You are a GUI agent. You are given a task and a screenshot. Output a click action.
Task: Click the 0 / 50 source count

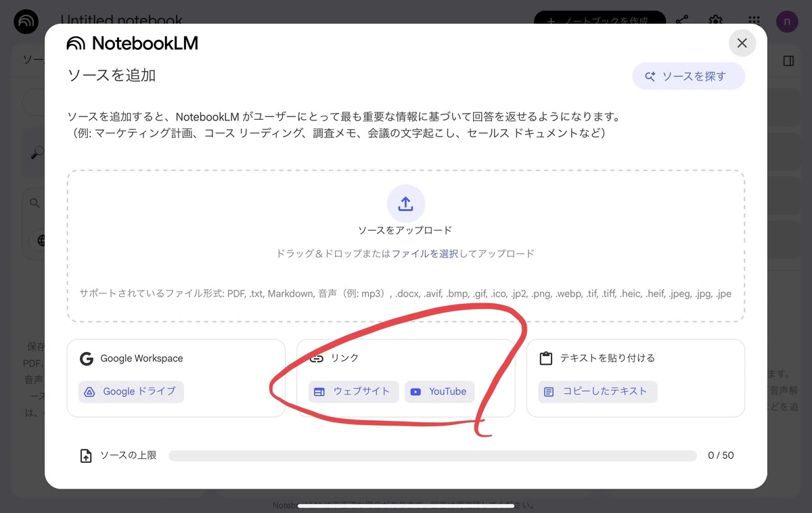pos(721,455)
